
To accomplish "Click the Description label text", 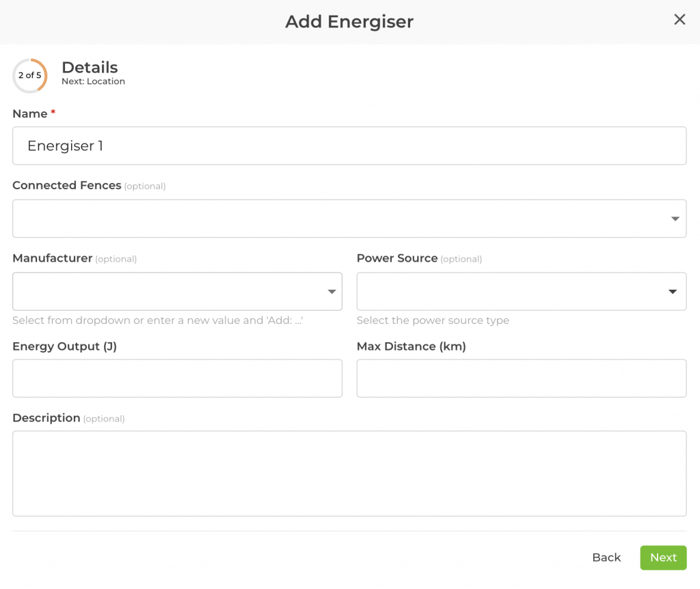I will point(46,418).
